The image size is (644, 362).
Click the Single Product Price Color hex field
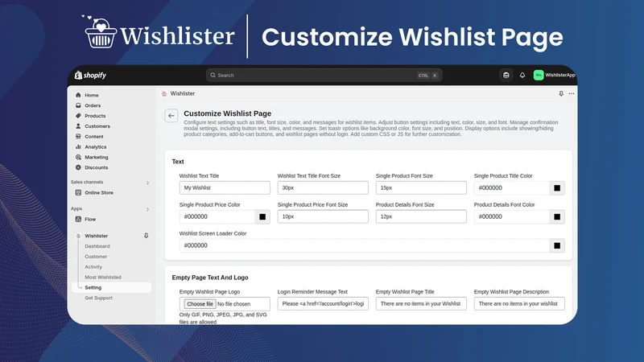pos(217,216)
